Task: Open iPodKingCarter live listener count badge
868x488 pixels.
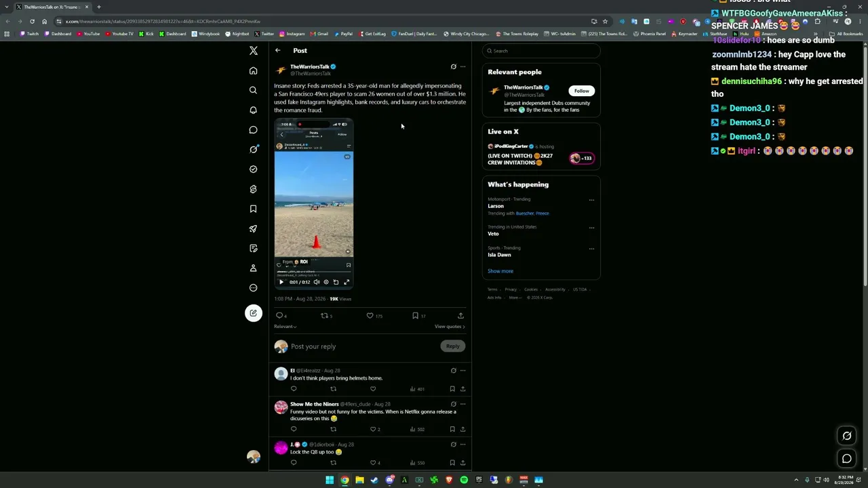Action: click(x=582, y=158)
